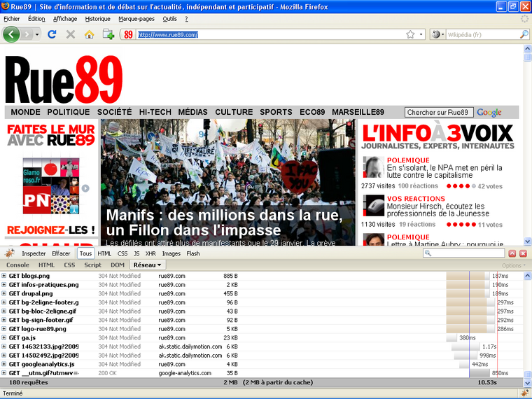Click the Glamoroso.fr mosaic thumbnail
Viewport: 532px width, 399px height.
coord(51,186)
